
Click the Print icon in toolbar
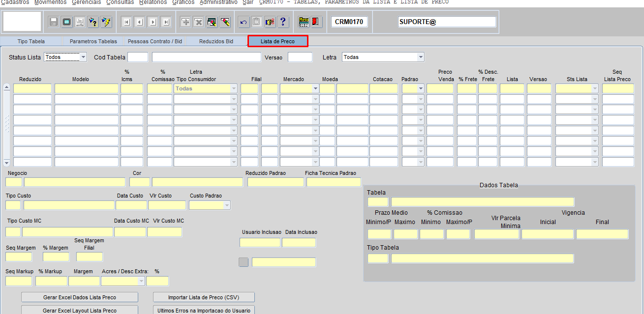point(80,22)
